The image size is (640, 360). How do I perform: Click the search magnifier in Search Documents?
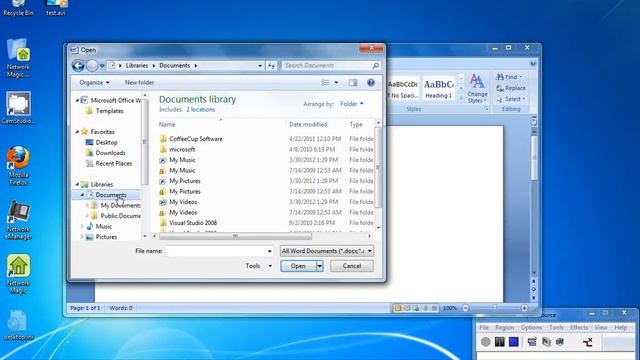pyautogui.click(x=376, y=65)
